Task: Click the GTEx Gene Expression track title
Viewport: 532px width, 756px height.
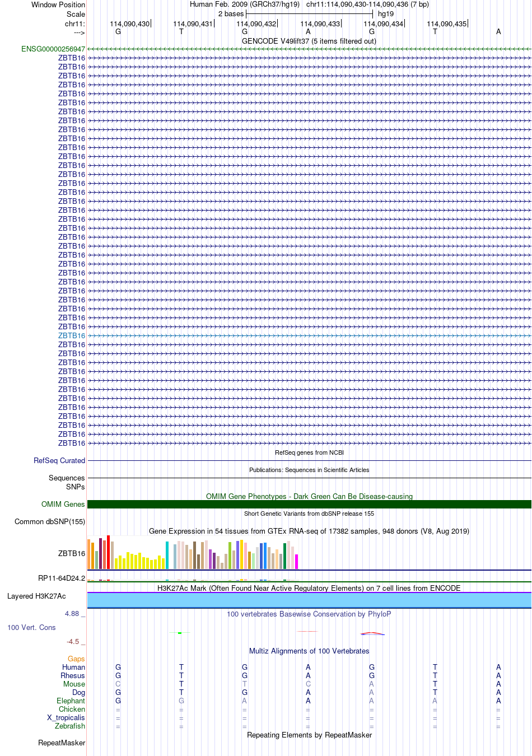Action: click(309, 531)
